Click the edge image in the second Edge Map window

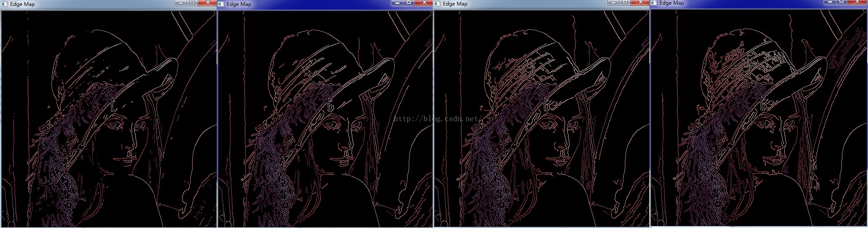point(325,119)
